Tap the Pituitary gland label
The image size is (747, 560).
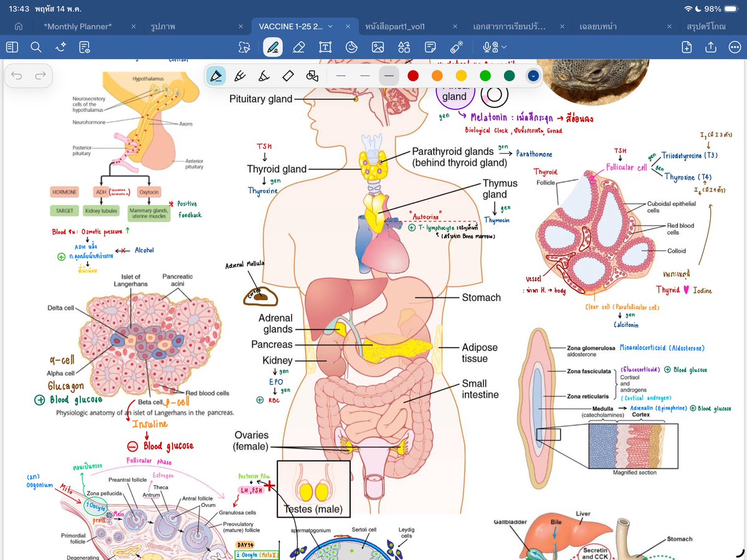(260, 99)
